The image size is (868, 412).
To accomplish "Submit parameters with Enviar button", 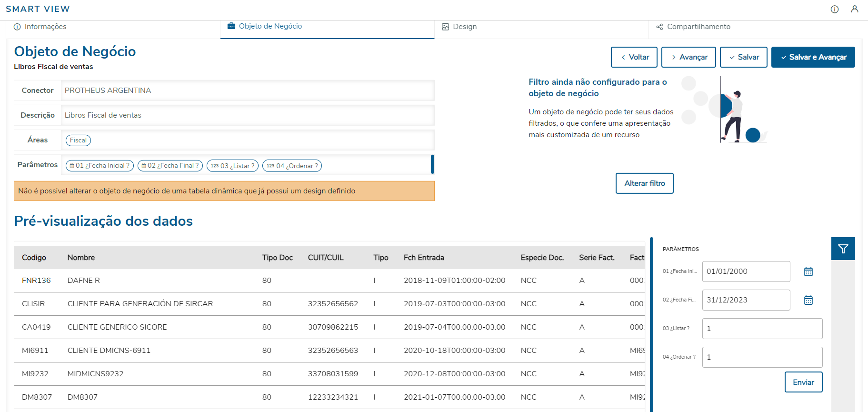I will 803,382.
